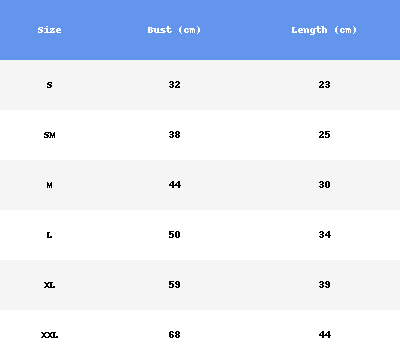This screenshot has height=360, width=400.
Task: Click the length value 39
Action: 324,285
